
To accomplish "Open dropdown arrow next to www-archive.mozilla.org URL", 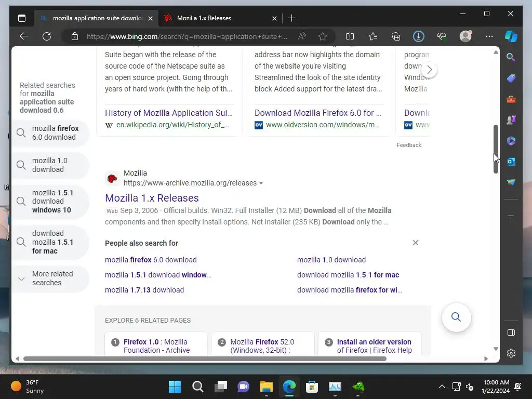I will click(x=261, y=183).
